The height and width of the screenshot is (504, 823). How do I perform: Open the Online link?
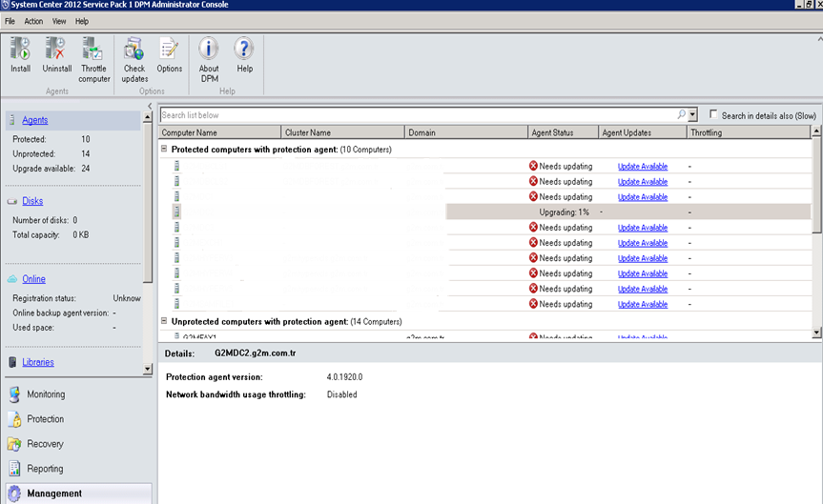33,279
